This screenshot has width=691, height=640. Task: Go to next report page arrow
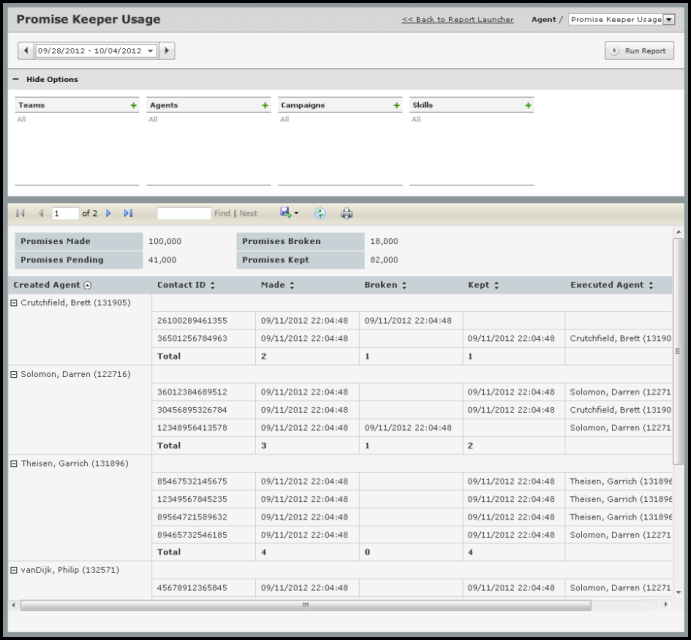coord(109,213)
